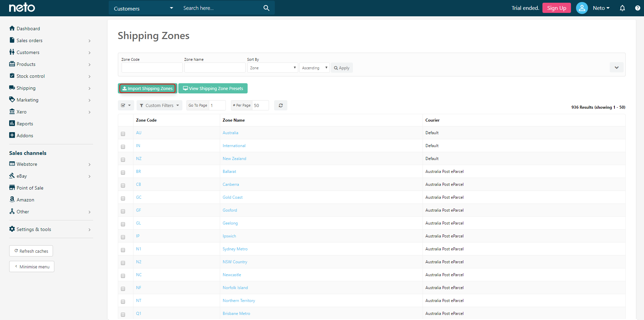Viewport: 644px width, 320px height.
Task: Check the Ipswich row checkbox
Action: click(123, 237)
